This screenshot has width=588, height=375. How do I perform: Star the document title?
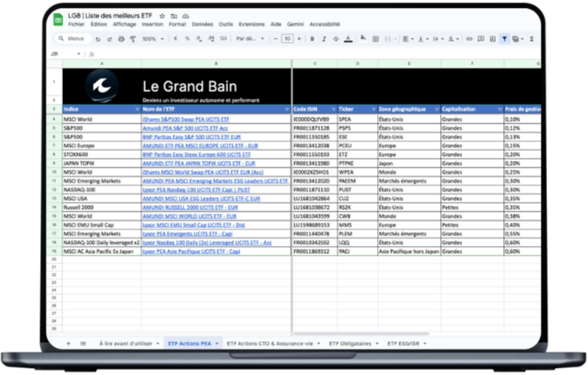click(x=162, y=16)
